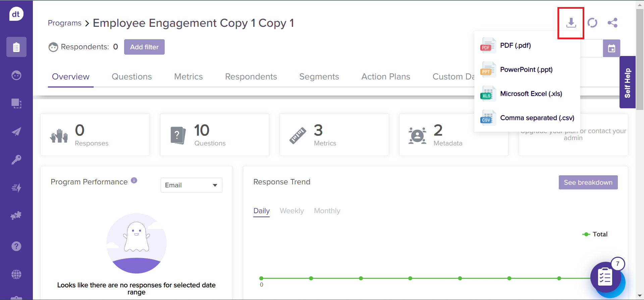Click the See breakdown button
Viewport: 644px width, 300px height.
click(588, 182)
